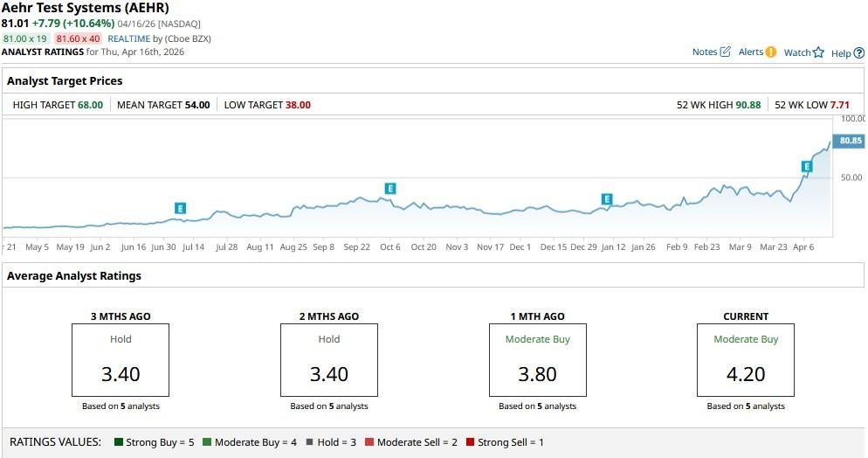Click the HIGH TARGET 68.00 value
Image resolution: width=868 pixels, height=458 pixels.
click(x=90, y=105)
